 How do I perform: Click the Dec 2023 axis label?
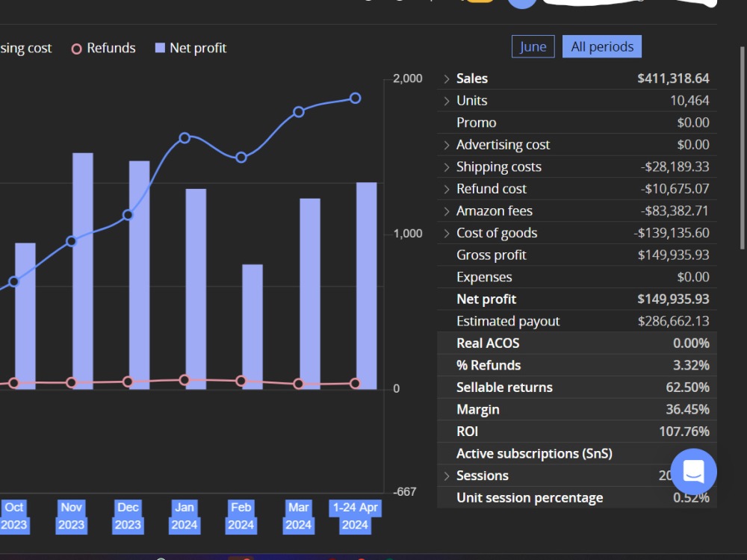point(128,516)
